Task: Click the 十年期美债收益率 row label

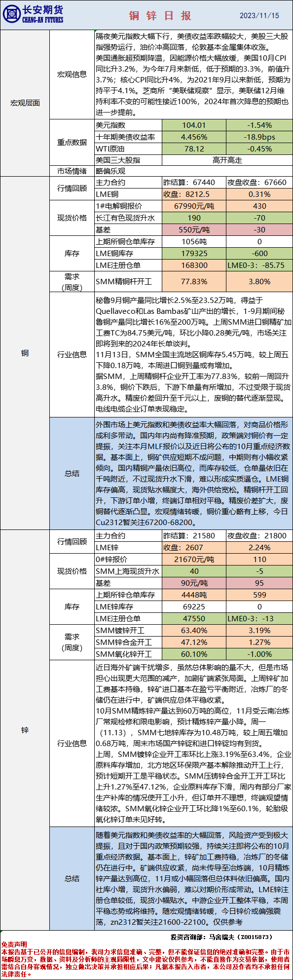Action: pyautogui.click(x=128, y=137)
